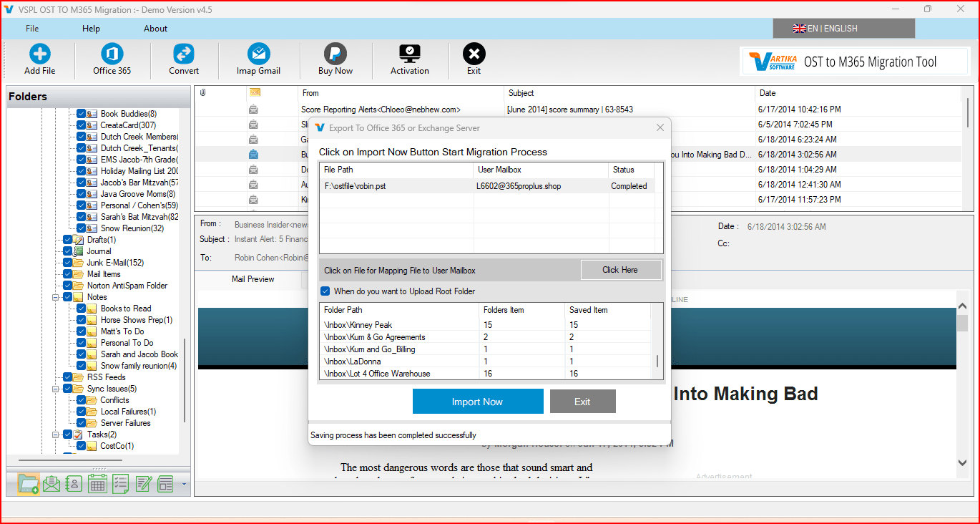980x524 pixels.
Task: Open navigation bar overflow dropdown arrow
Action: (184, 484)
